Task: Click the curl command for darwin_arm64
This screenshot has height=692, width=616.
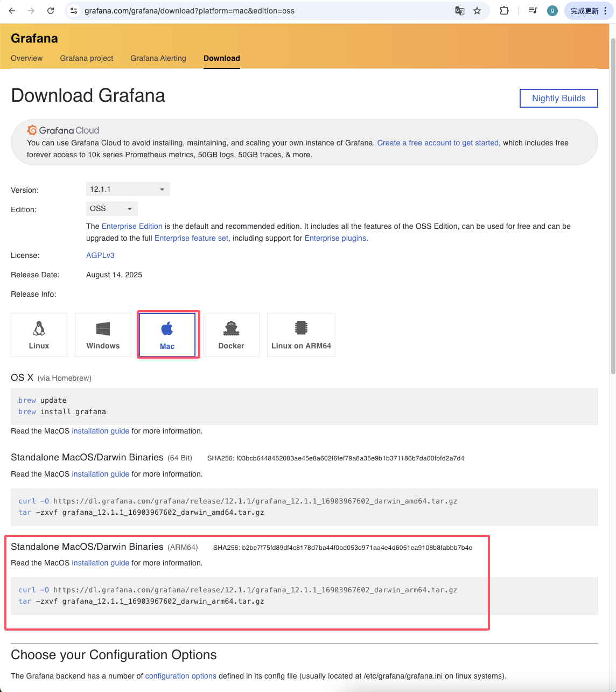Action: (x=237, y=590)
